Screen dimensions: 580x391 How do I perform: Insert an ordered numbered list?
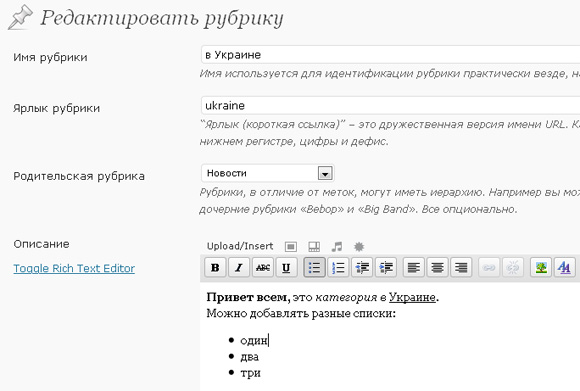pyautogui.click(x=338, y=267)
